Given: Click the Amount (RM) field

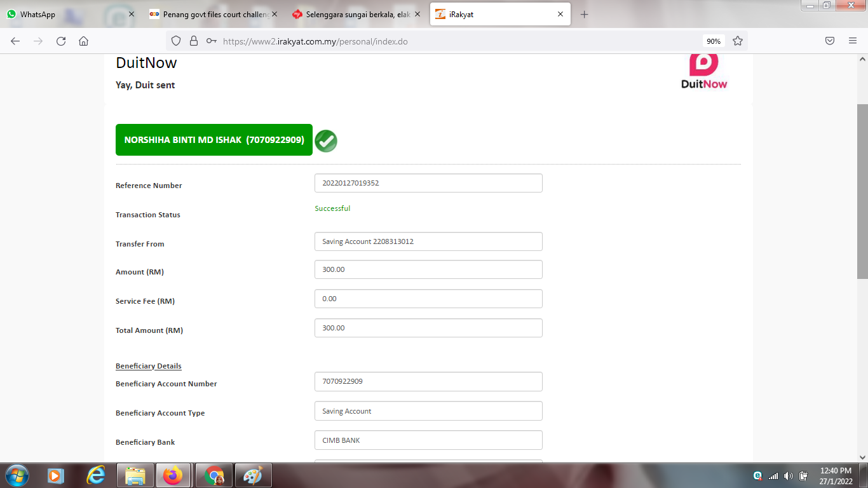Looking at the screenshot, I should pyautogui.click(x=428, y=269).
